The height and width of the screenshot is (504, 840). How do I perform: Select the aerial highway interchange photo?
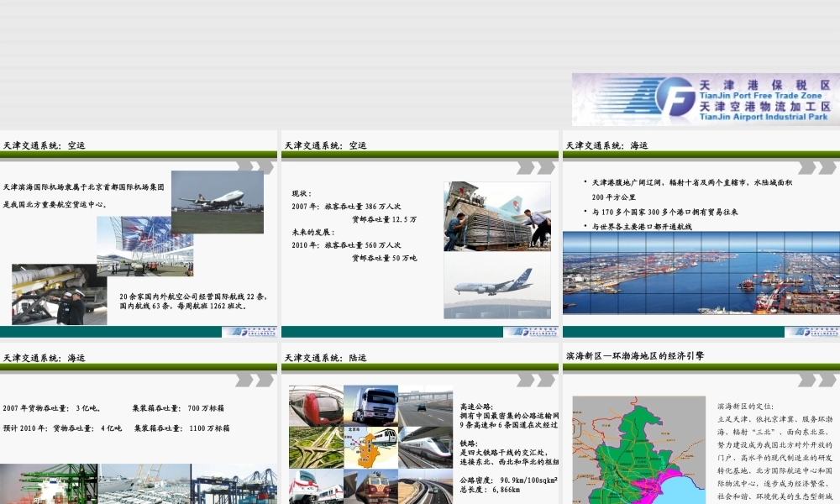click(x=316, y=447)
